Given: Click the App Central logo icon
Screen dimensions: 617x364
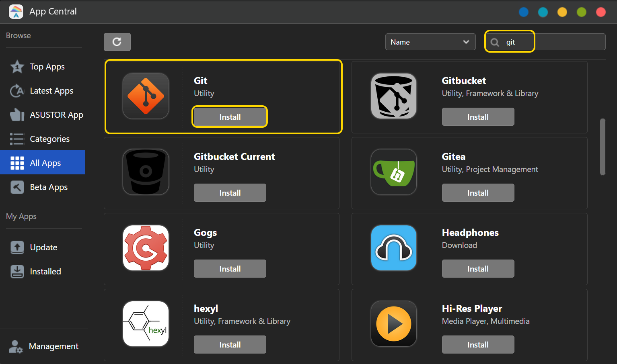Looking at the screenshot, I should point(16,12).
